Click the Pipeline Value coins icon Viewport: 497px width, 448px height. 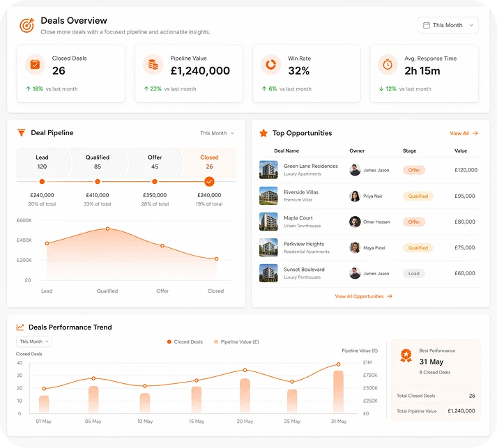click(x=153, y=64)
